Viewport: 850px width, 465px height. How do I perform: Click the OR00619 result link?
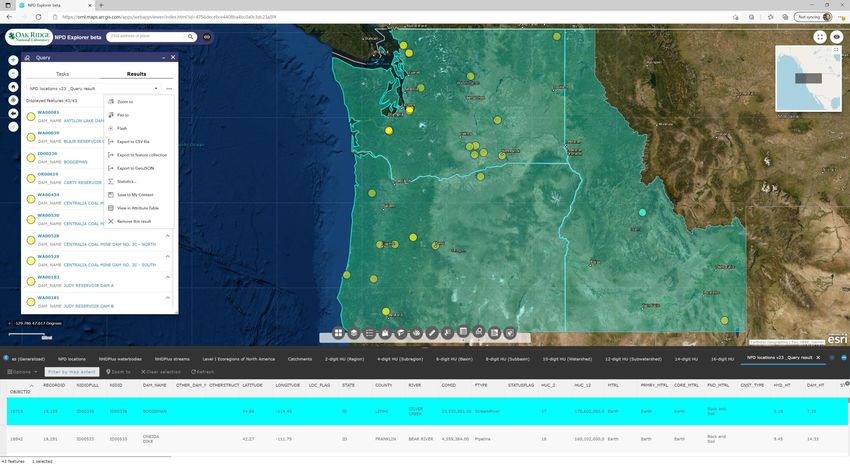tap(48, 174)
